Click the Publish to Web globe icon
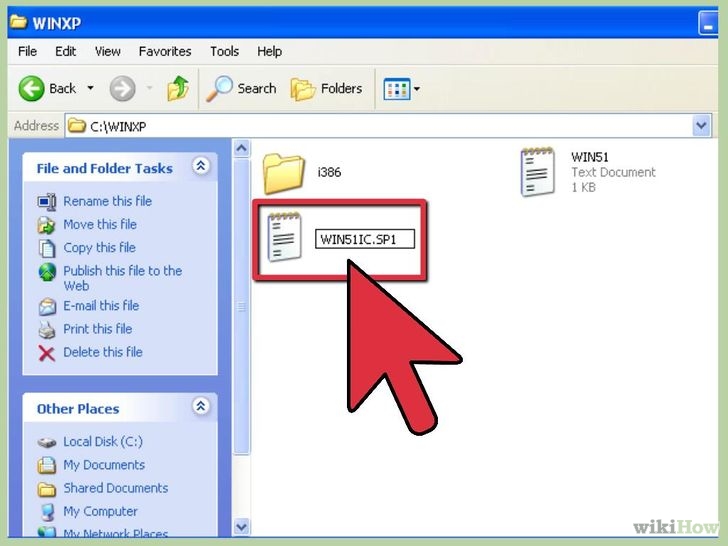The width and height of the screenshot is (728, 546). click(47, 272)
